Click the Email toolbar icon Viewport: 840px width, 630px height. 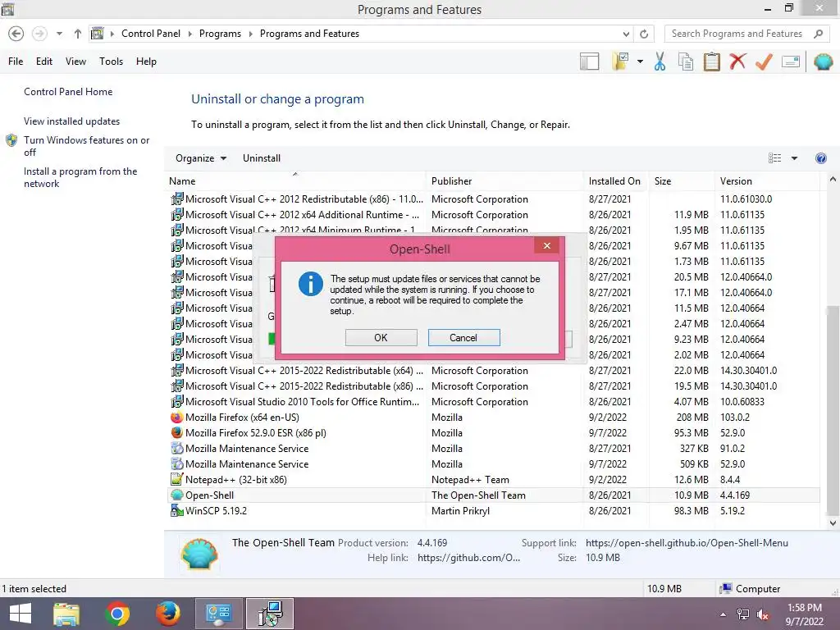point(791,62)
